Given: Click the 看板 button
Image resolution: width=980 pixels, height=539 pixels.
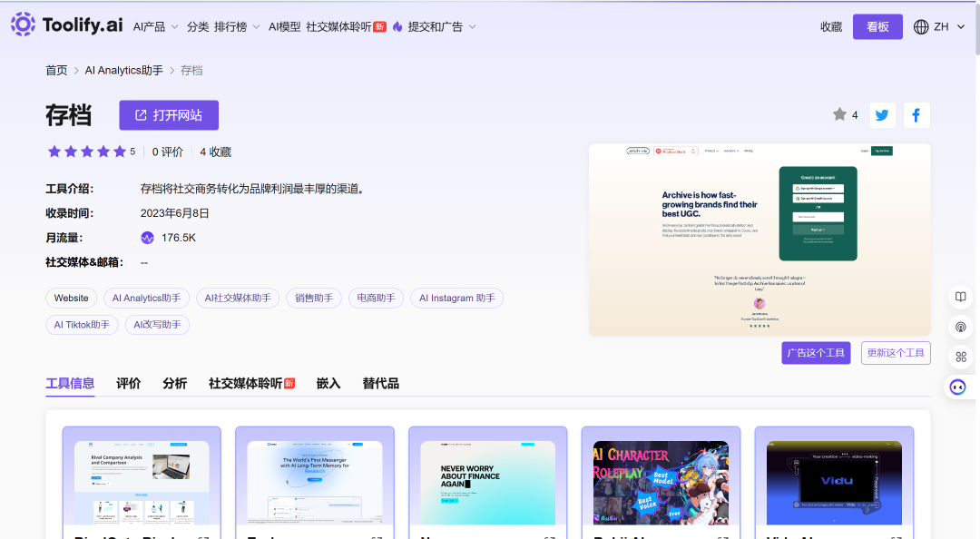Looking at the screenshot, I should click(877, 27).
